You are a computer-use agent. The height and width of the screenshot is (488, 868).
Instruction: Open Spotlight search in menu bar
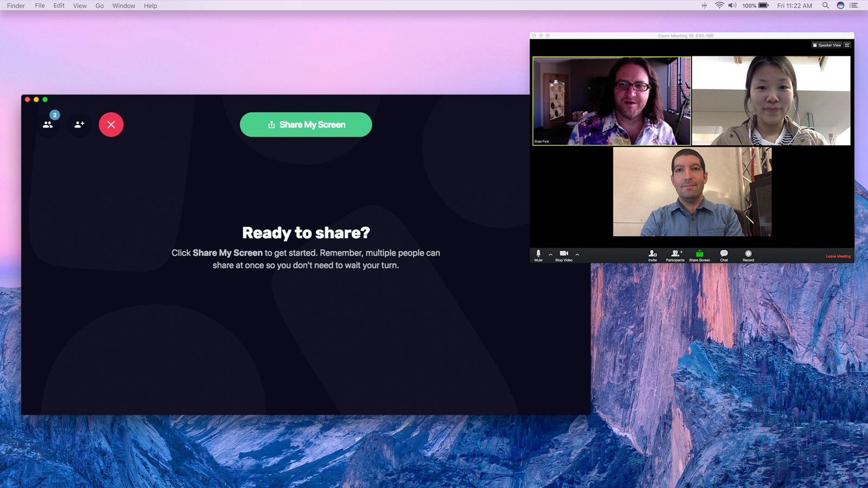(825, 5)
